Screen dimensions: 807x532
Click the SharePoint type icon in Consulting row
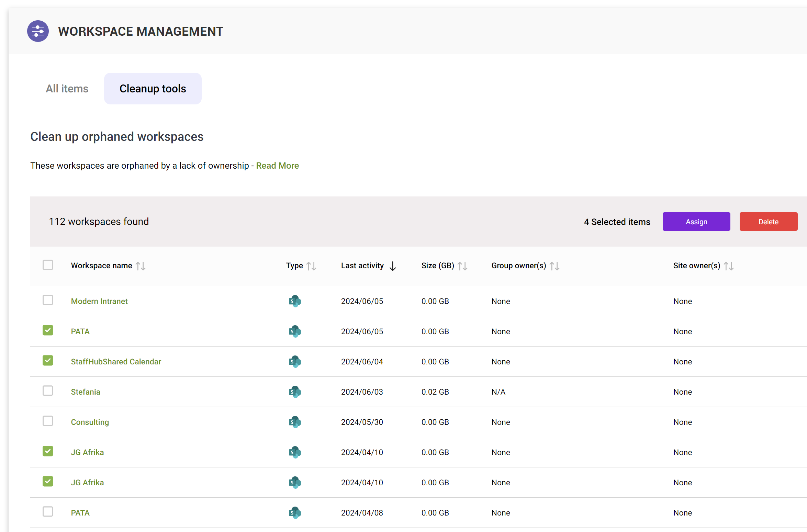pyautogui.click(x=295, y=422)
